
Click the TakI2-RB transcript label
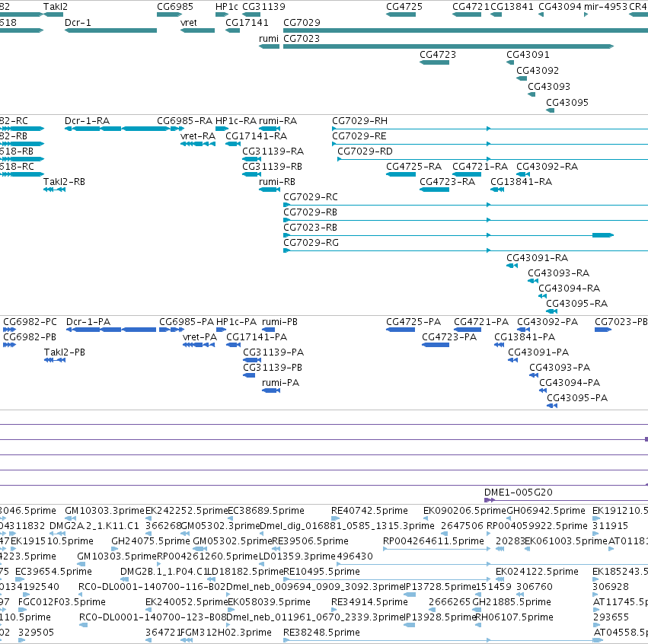(64, 182)
